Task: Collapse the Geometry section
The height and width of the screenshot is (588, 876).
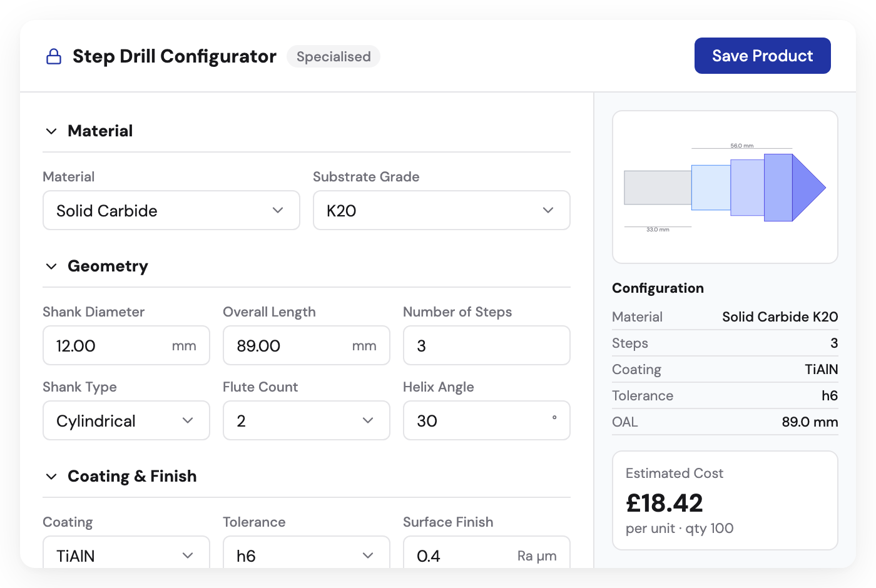Action: pyautogui.click(x=52, y=266)
